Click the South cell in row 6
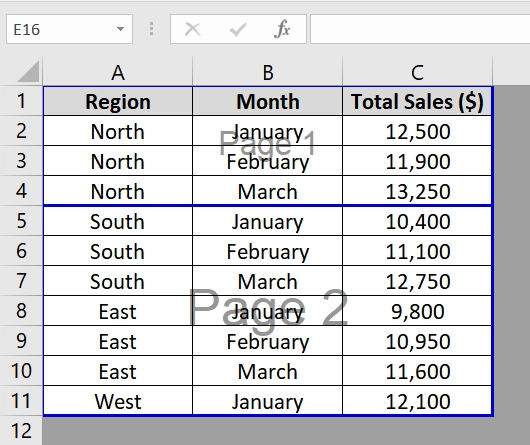This screenshot has height=445, width=530. [118, 251]
